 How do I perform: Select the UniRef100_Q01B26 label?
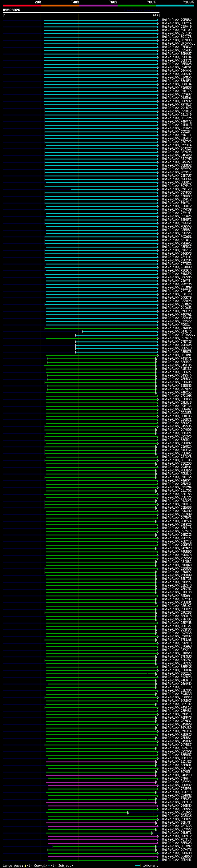[x=176, y=108]
